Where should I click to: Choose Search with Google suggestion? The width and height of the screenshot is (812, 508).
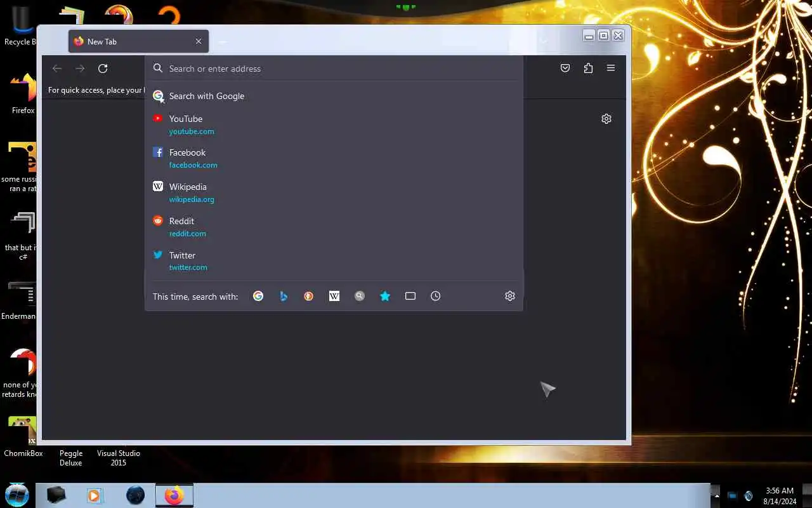[x=334, y=96]
